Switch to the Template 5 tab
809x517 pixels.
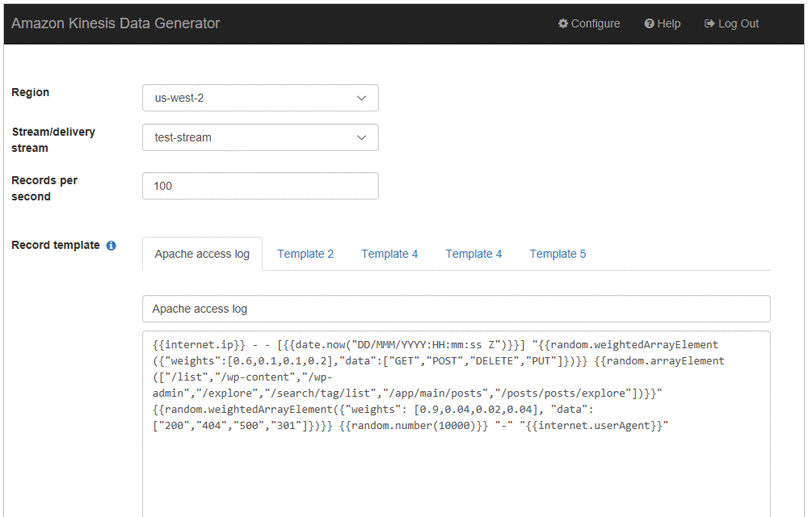(558, 254)
